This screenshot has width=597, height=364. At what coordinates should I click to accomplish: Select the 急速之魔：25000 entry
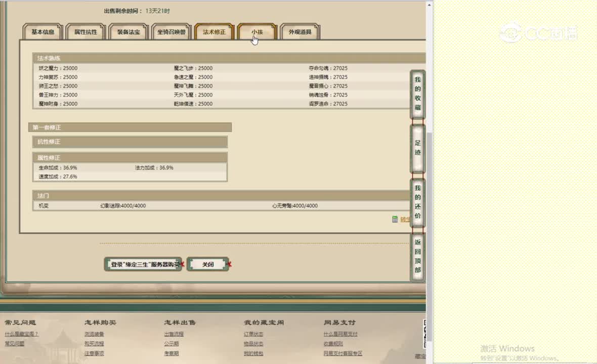[x=193, y=77]
